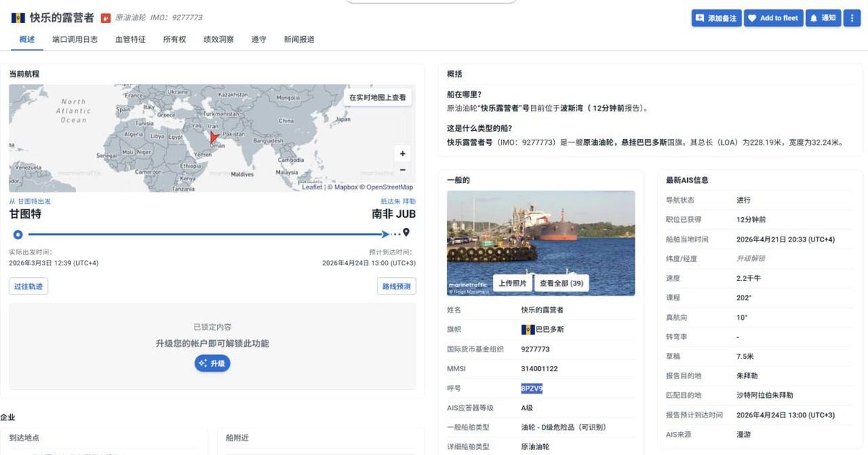Click the 上传照片 button

512,284
